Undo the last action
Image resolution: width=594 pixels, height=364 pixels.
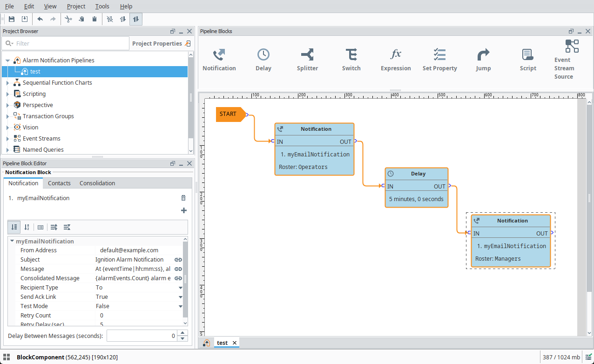(40, 19)
